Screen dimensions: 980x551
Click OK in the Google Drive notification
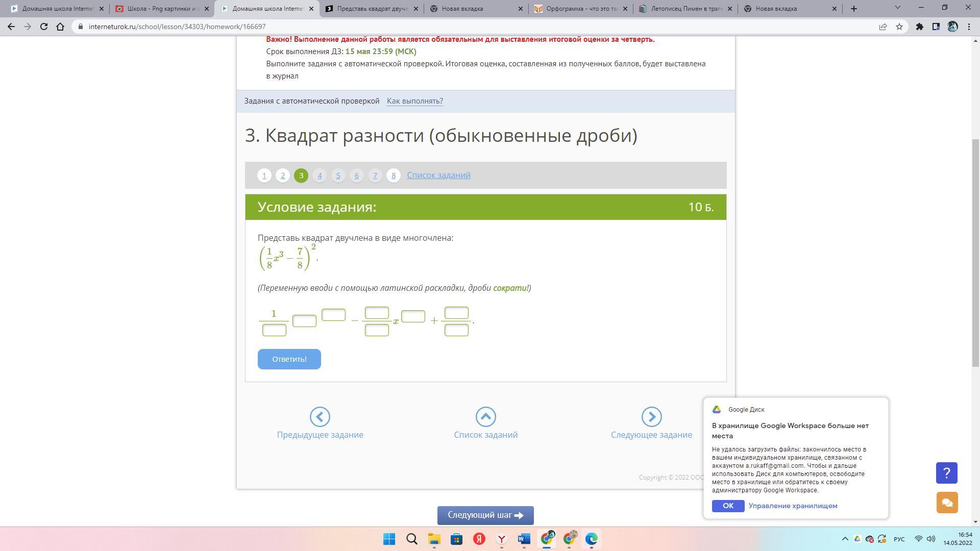point(728,506)
